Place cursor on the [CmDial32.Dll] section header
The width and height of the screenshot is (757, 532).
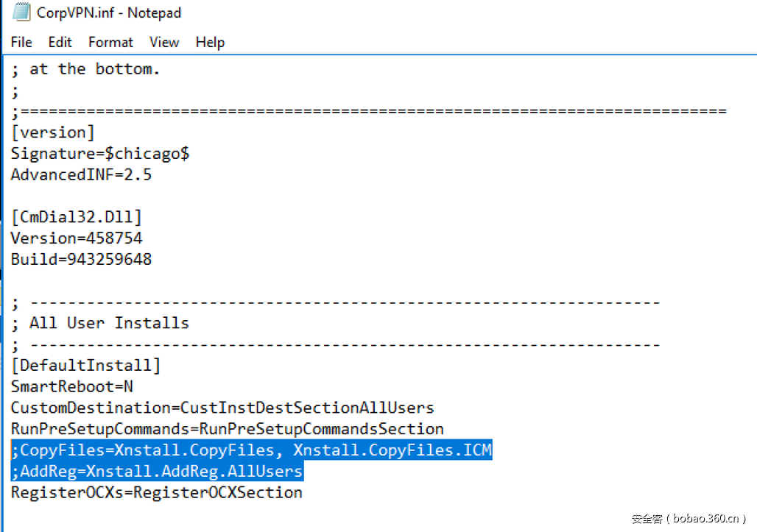[77, 217]
